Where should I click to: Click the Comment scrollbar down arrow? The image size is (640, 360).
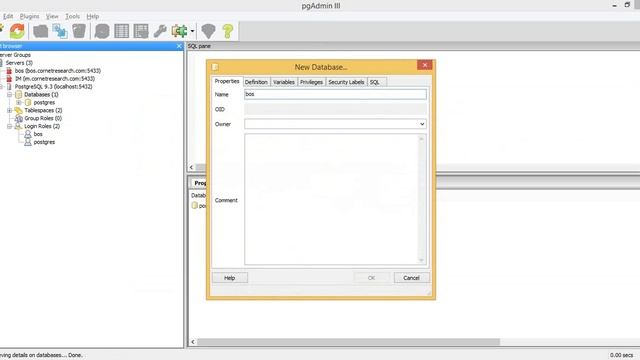pos(422,260)
